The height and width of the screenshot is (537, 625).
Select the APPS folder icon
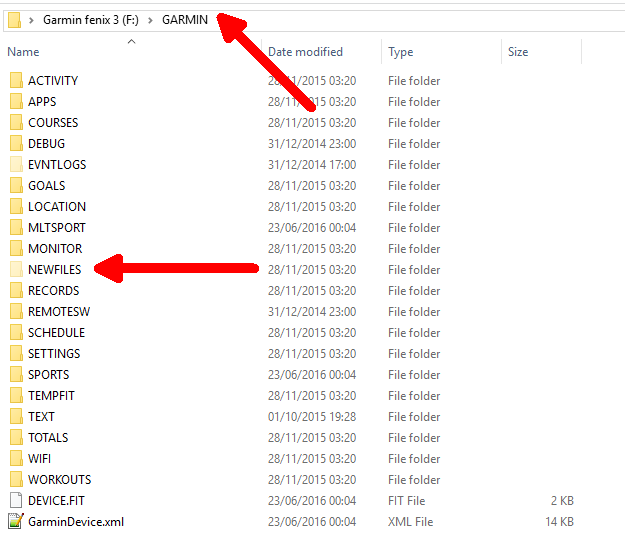[x=15, y=102]
